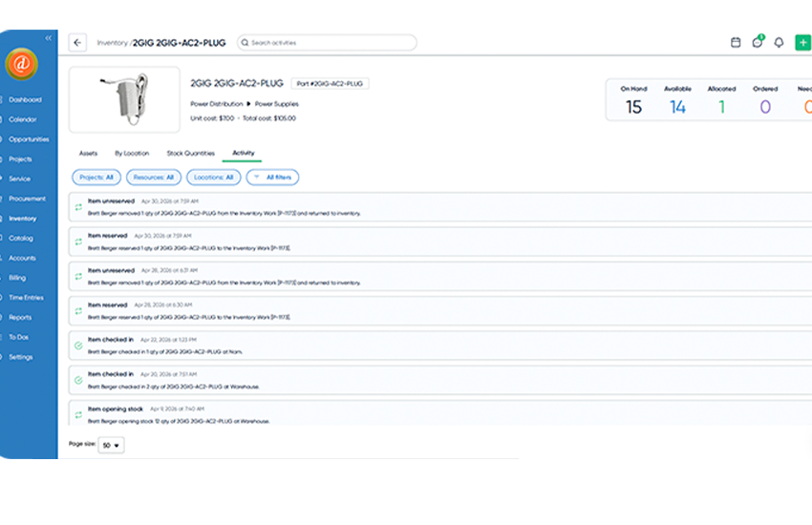This screenshot has height=525, width=812.
Task: Open Catalog in the sidebar
Action: click(x=21, y=239)
